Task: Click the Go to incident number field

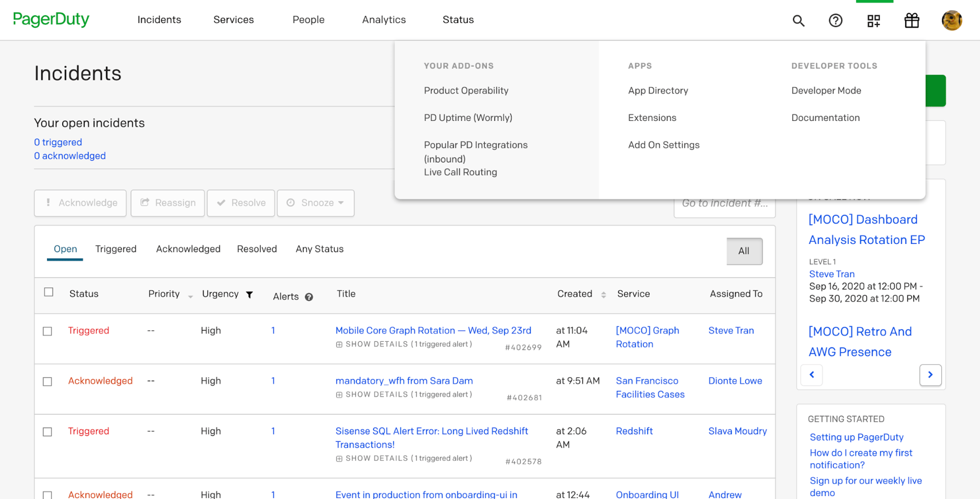Action: [724, 204]
